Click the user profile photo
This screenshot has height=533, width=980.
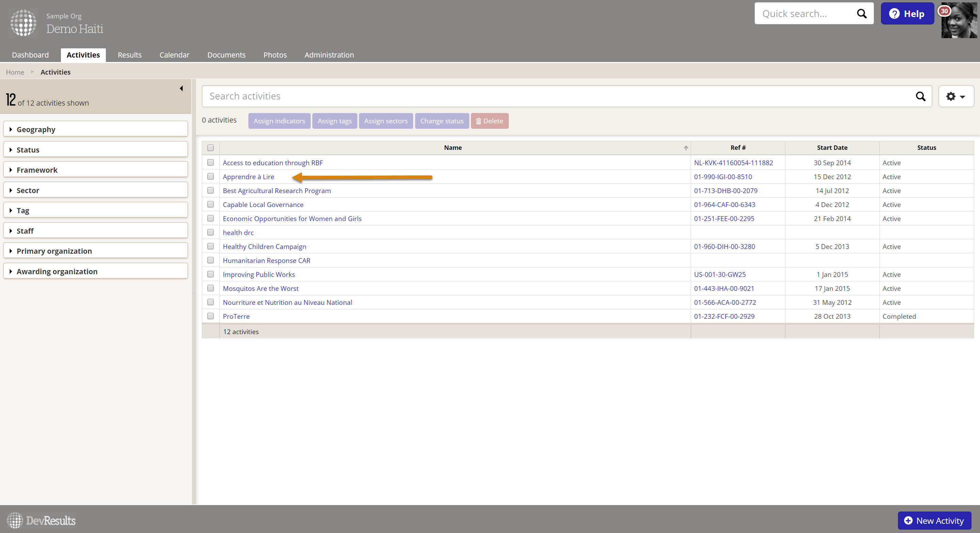[961, 23]
